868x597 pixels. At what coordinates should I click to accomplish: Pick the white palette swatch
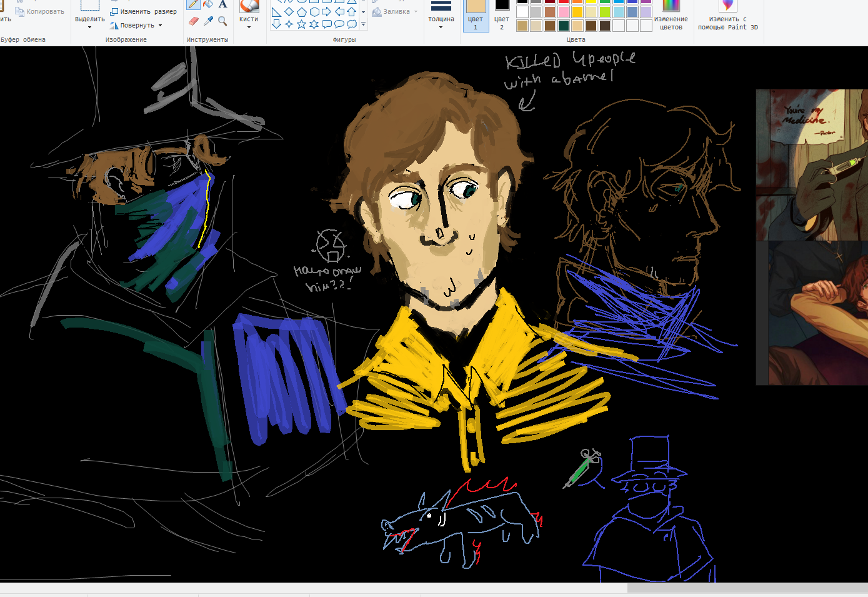tap(522, 12)
